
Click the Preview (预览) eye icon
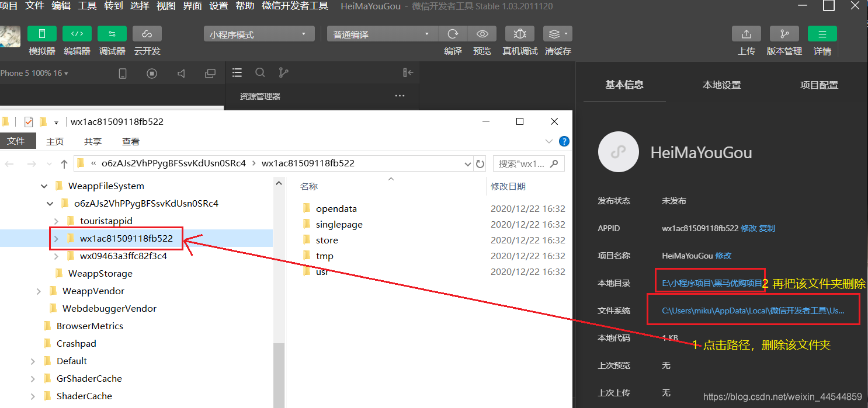[482, 34]
